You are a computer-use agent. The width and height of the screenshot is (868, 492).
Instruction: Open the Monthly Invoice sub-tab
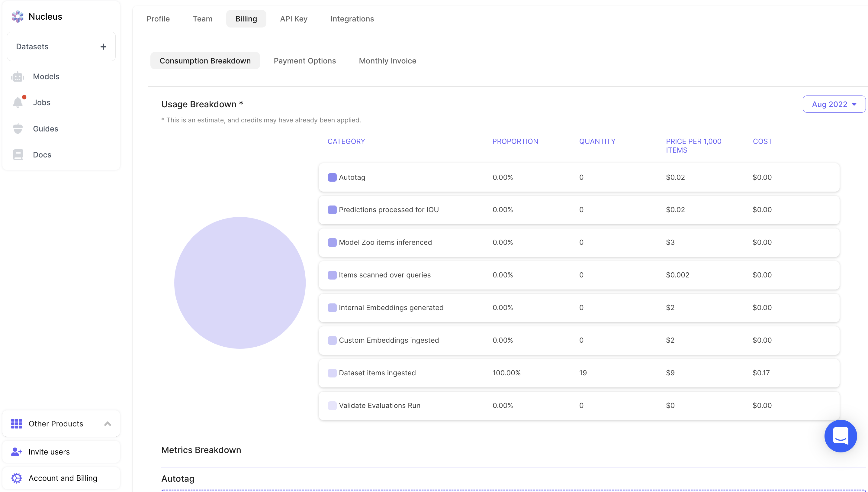pos(387,61)
